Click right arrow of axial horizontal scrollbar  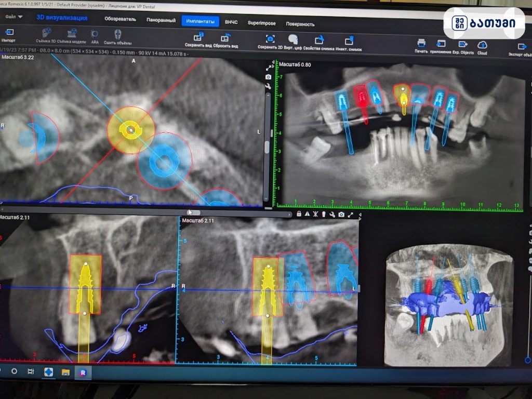click(x=289, y=215)
